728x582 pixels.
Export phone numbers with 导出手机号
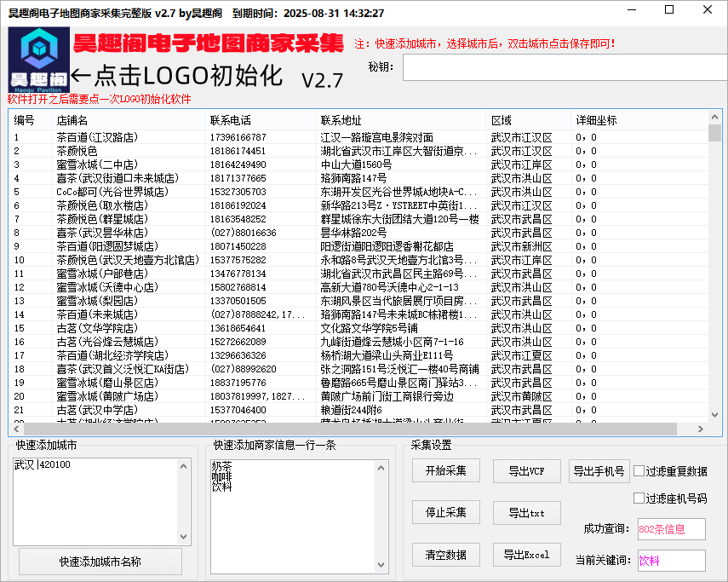point(599,471)
